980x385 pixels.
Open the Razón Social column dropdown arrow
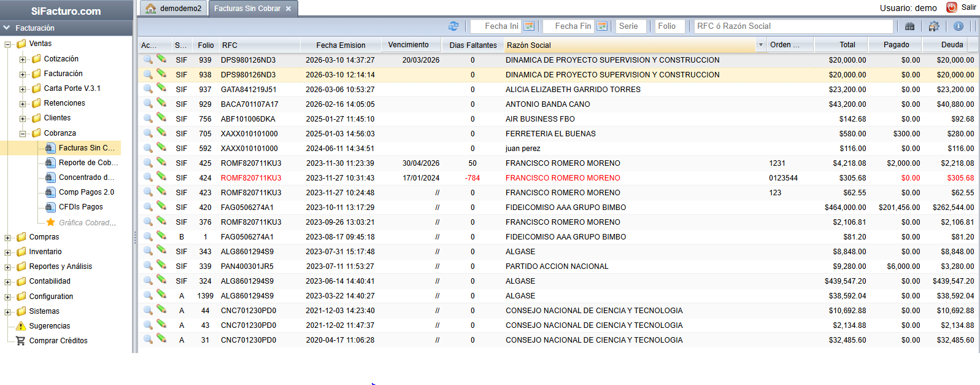click(761, 45)
